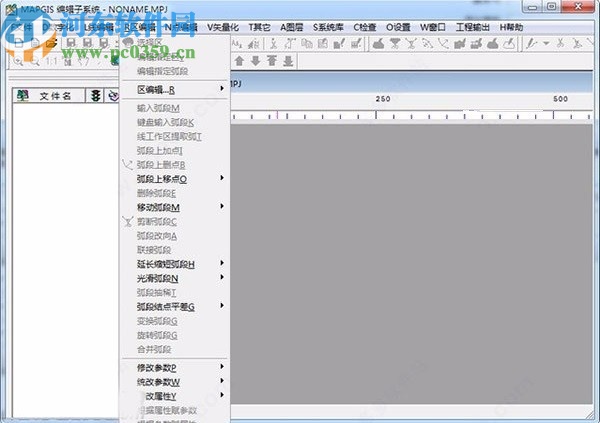
Task: Expand the 统改参数W submenu arrow
Action: click(222, 381)
